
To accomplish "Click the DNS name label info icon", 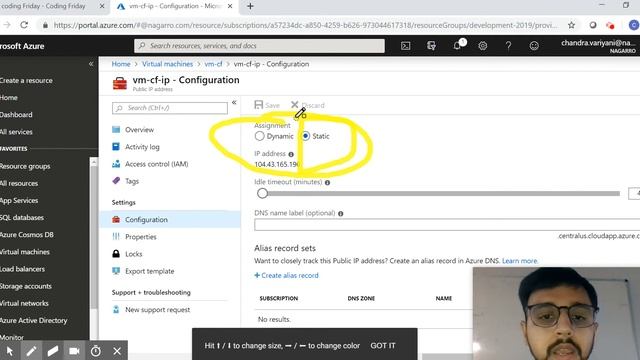I will [x=340, y=213].
